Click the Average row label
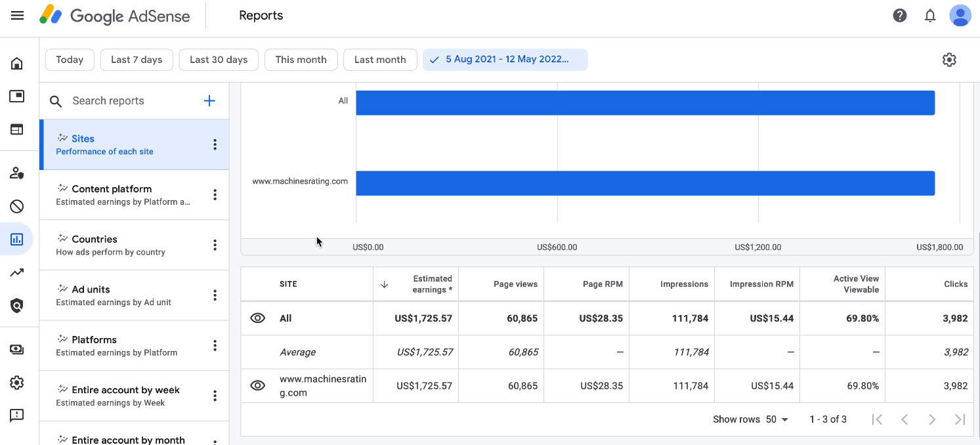This screenshot has width=980, height=445. click(297, 352)
